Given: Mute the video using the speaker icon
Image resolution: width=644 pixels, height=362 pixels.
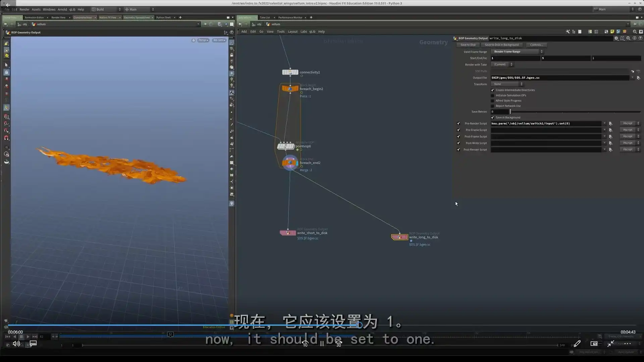Looking at the screenshot, I should tap(16, 344).
